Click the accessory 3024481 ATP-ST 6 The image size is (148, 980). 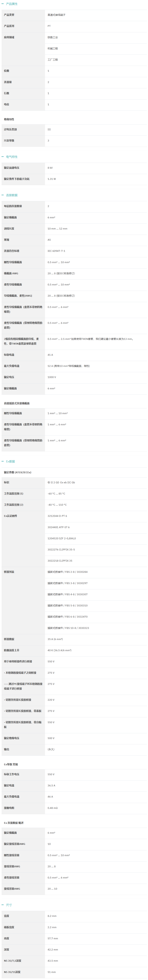58,527
